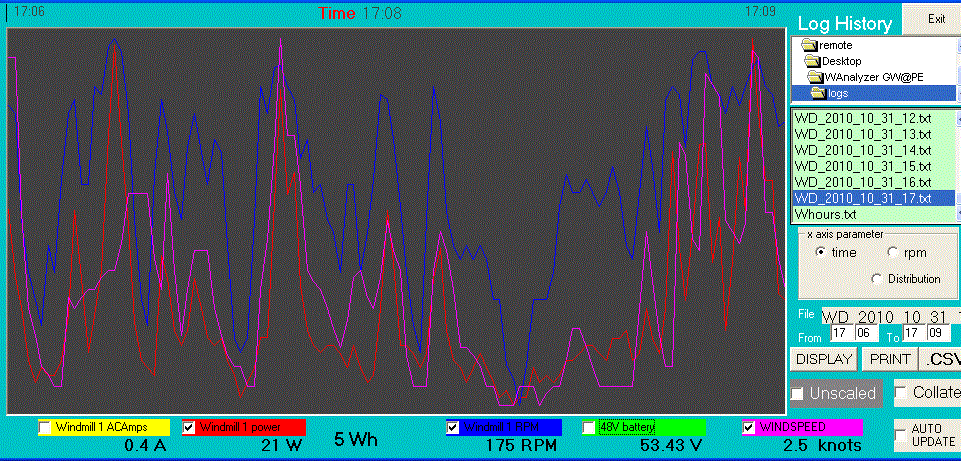
Task: Enable the Unscaled checkbox
Action: coord(797,394)
